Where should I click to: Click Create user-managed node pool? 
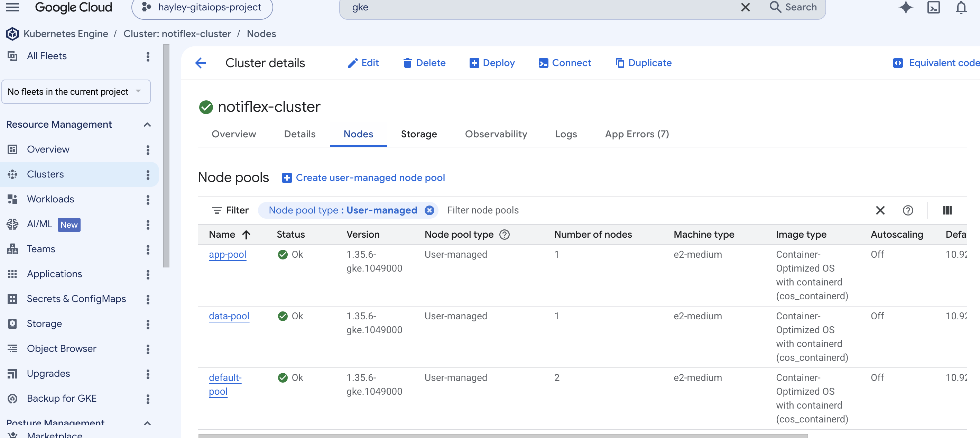tap(363, 178)
